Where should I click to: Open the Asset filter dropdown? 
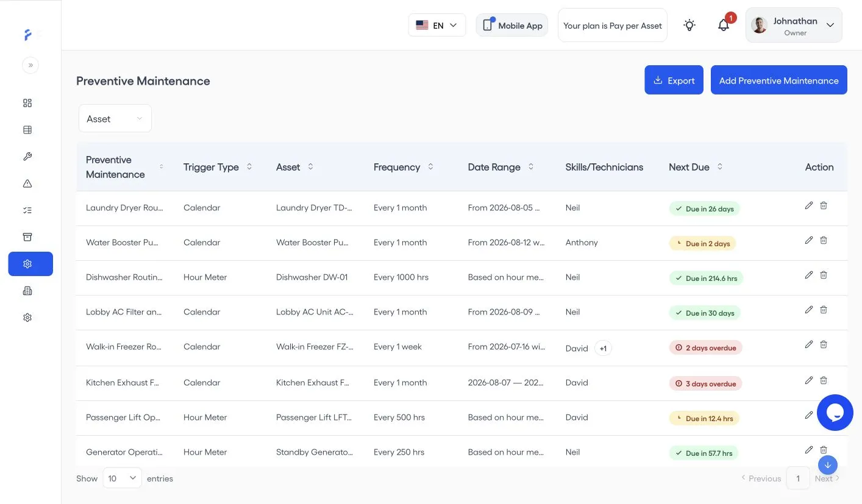pyautogui.click(x=115, y=118)
